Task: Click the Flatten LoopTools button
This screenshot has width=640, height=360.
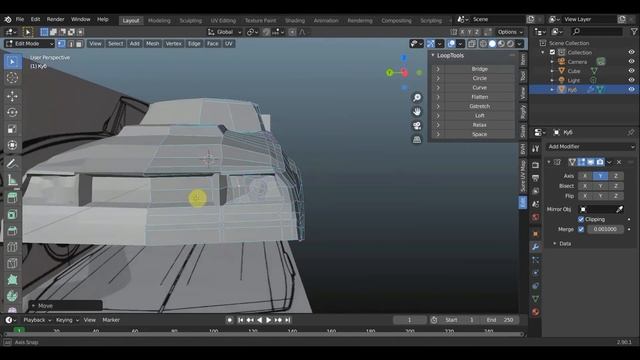Action: click(479, 97)
